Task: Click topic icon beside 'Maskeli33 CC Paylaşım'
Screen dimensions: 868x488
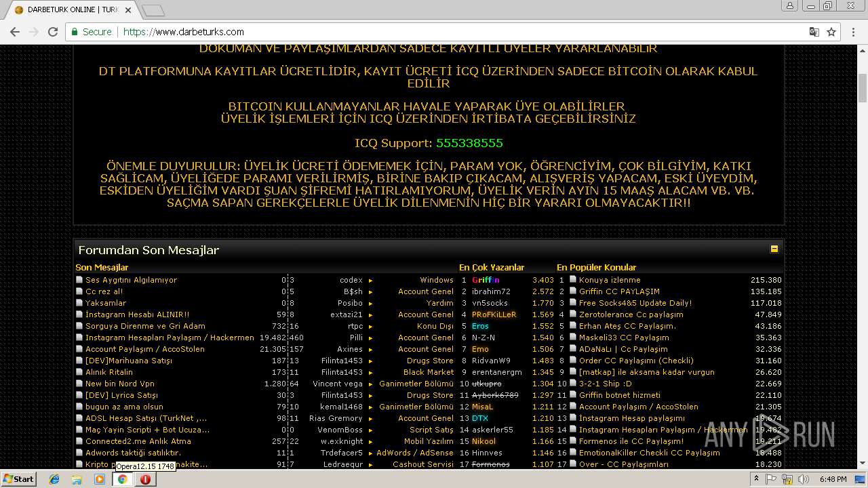Action: pos(573,338)
